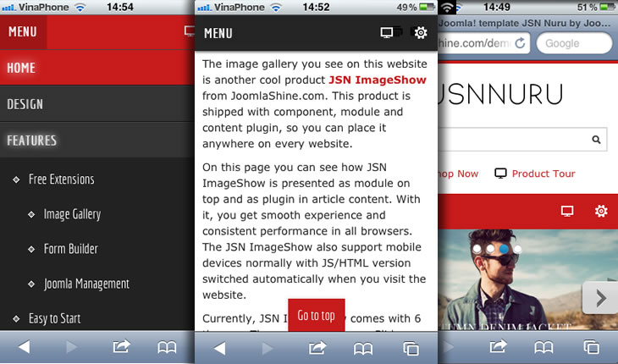The image size is (618, 364).
Task: Tap Wi-Fi icon in left phone status bar
Action: pyautogui.click(x=80, y=7)
